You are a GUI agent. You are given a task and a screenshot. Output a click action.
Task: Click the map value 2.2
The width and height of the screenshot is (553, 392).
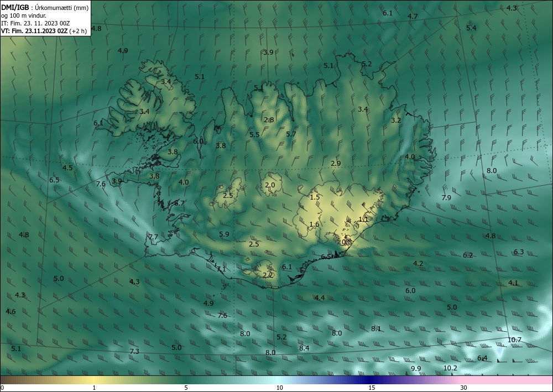click(268, 275)
